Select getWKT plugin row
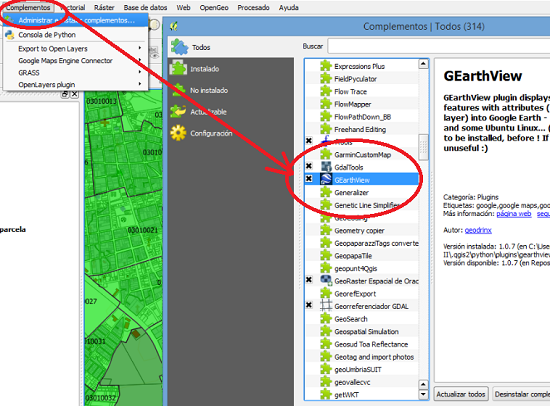 pyautogui.click(x=362, y=394)
